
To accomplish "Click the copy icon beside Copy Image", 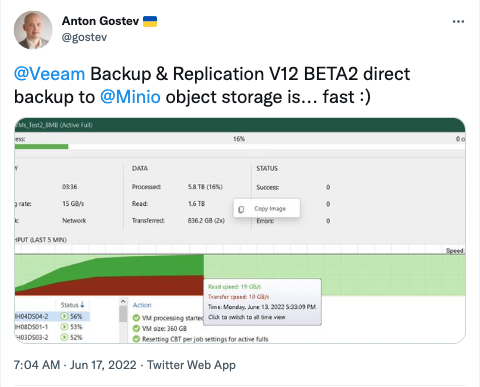I will tap(241, 209).
